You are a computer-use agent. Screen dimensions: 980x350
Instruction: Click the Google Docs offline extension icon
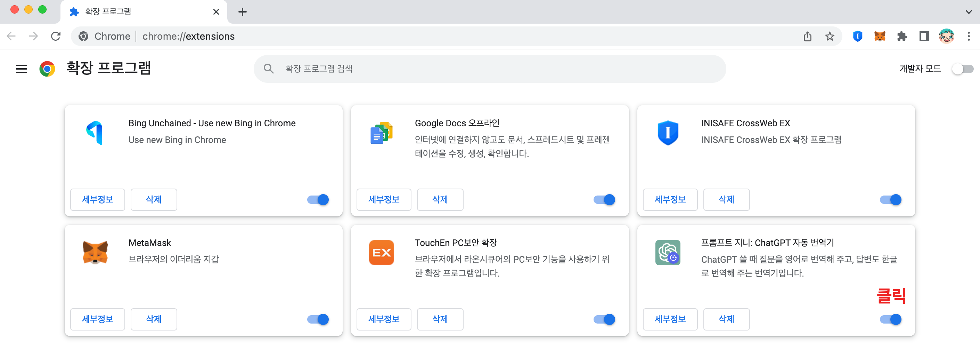coord(382,133)
